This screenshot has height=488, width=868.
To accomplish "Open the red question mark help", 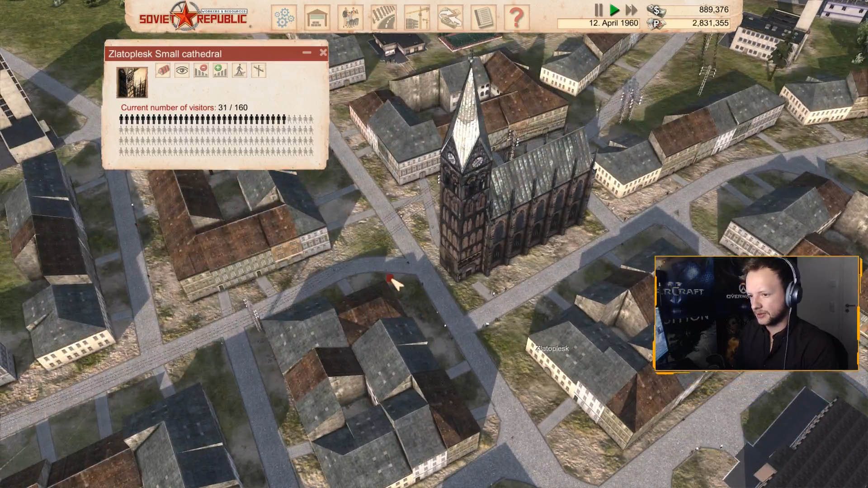I will [x=516, y=18].
